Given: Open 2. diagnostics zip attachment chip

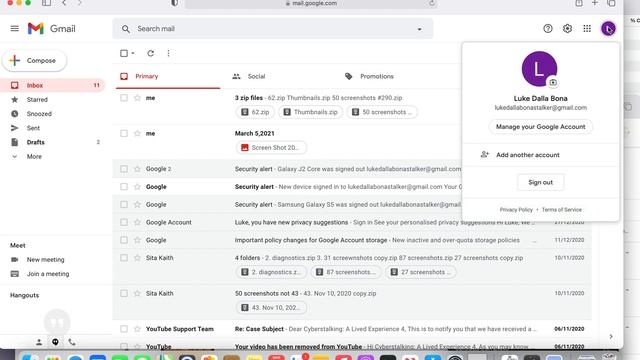Looking at the screenshot, I should point(271,272).
